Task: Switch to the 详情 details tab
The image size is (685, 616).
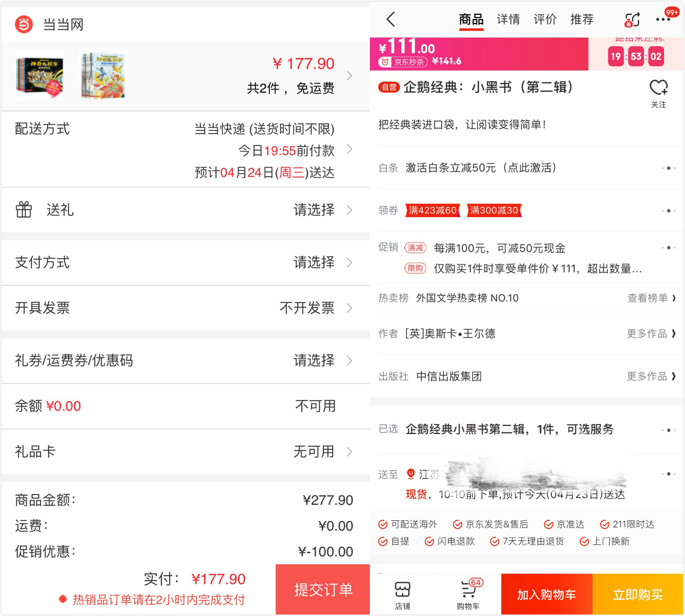Action: pos(508,19)
